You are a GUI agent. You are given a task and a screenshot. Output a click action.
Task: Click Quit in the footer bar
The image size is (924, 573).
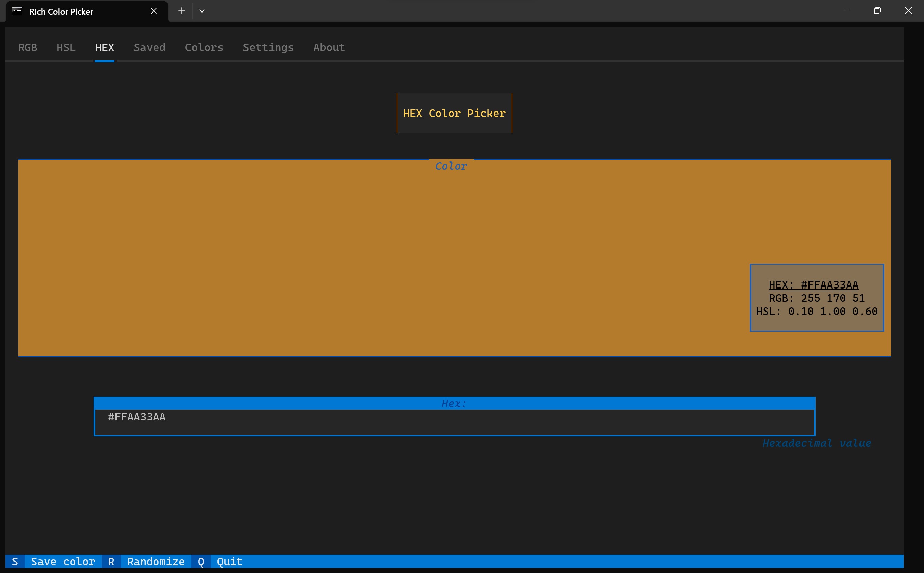point(229,561)
